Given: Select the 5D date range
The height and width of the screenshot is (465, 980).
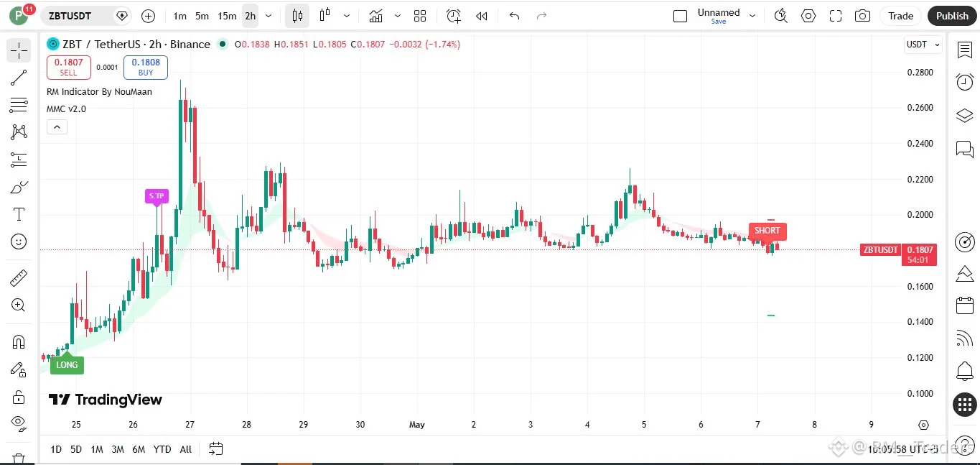Looking at the screenshot, I should [76, 449].
